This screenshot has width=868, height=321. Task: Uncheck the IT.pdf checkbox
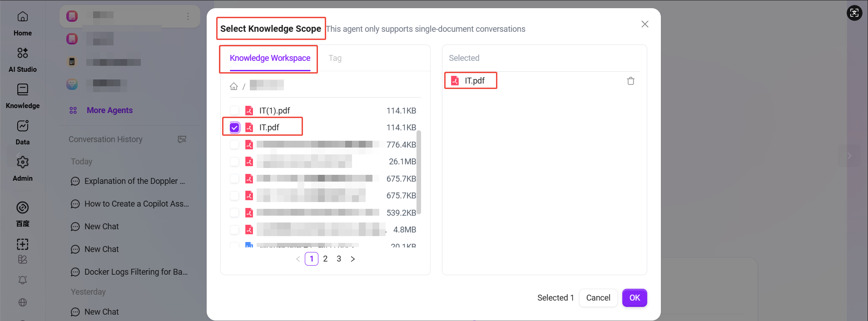(x=234, y=127)
